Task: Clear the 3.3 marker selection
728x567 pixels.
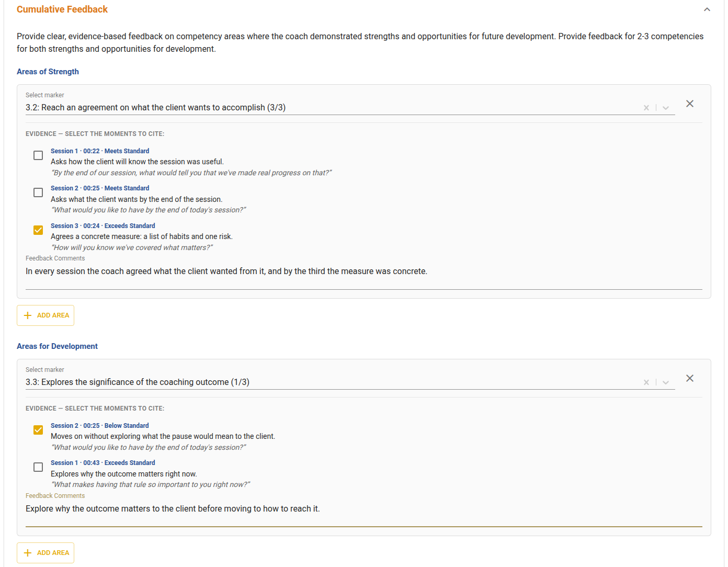Action: [646, 382]
